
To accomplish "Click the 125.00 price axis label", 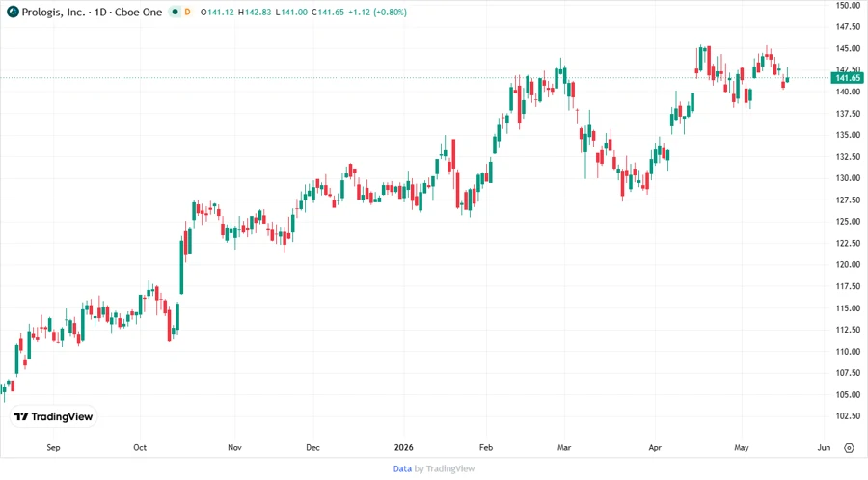I will 848,221.
